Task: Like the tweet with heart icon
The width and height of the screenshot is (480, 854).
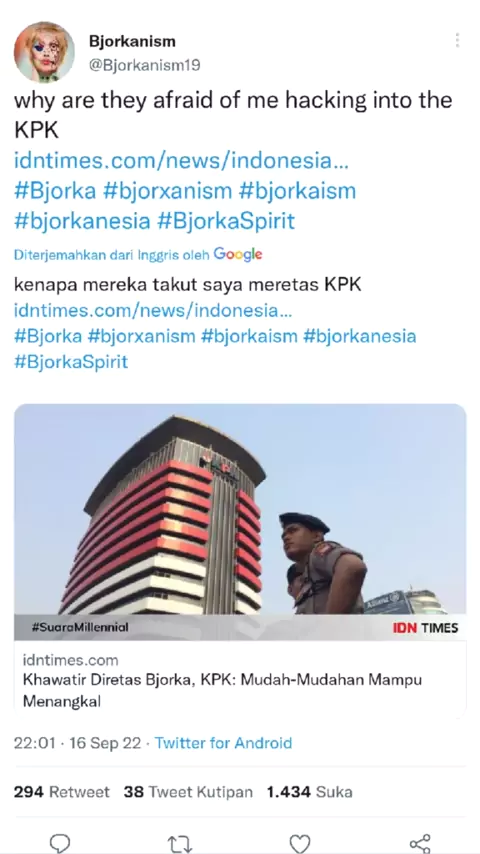Action: click(x=300, y=844)
